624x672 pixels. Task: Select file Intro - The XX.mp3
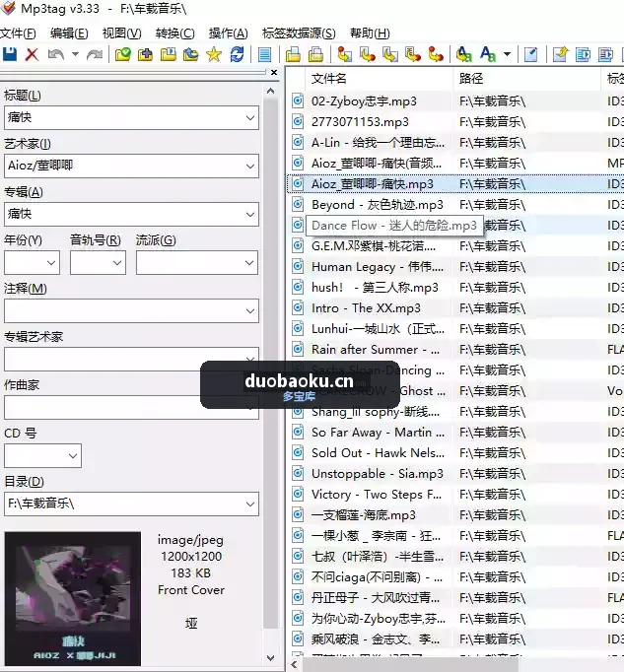tap(366, 308)
